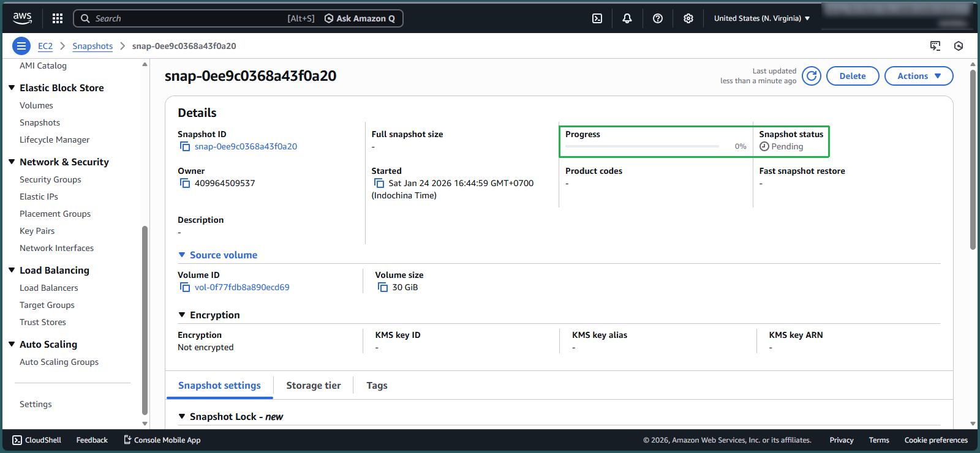Open Network Interfaces in the sidebar
This screenshot has height=453, width=980.
coord(56,248)
